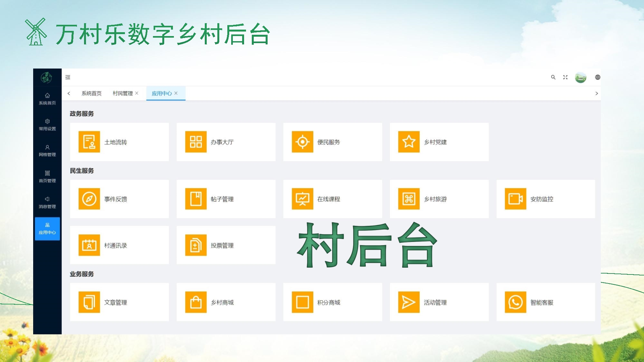Image resolution: width=644 pixels, height=362 pixels.
Task: Open the 文章管理 copy icon
Action: (x=89, y=302)
